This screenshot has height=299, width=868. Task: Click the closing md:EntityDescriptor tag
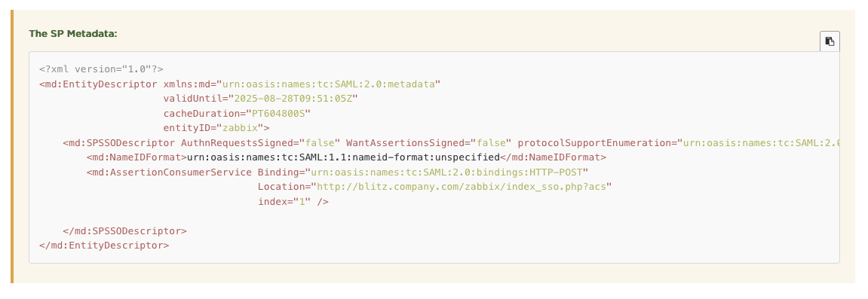click(x=104, y=246)
